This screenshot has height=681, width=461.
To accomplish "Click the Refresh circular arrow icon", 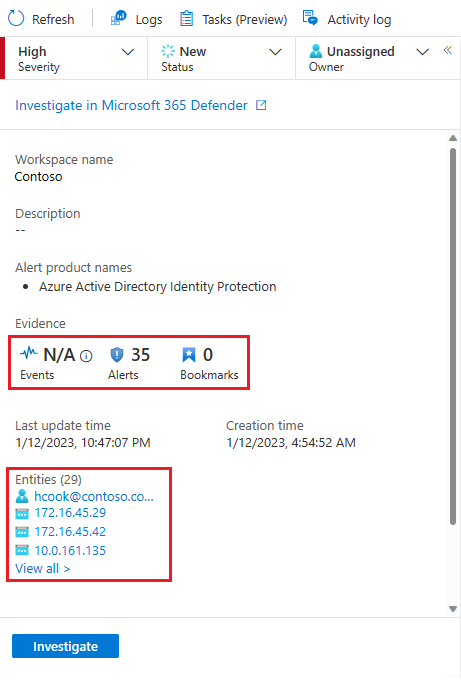I will 16,19.
